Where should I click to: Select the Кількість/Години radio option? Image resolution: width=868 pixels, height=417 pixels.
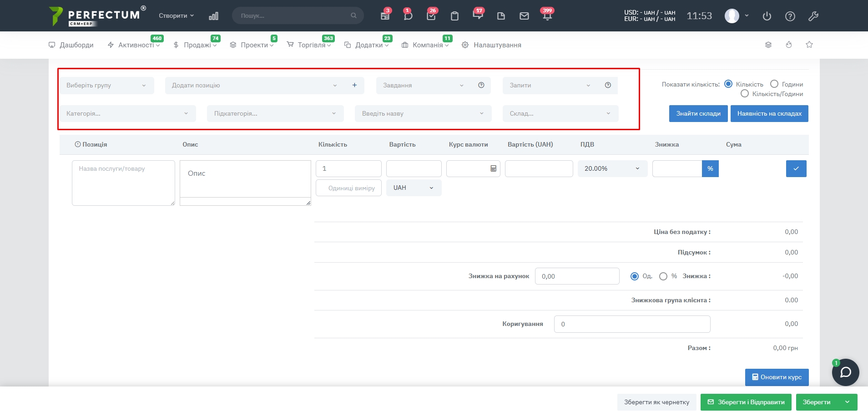click(x=745, y=94)
